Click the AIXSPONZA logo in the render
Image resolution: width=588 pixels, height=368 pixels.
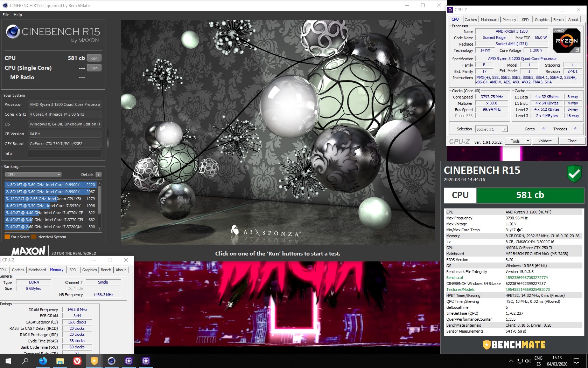(266, 232)
